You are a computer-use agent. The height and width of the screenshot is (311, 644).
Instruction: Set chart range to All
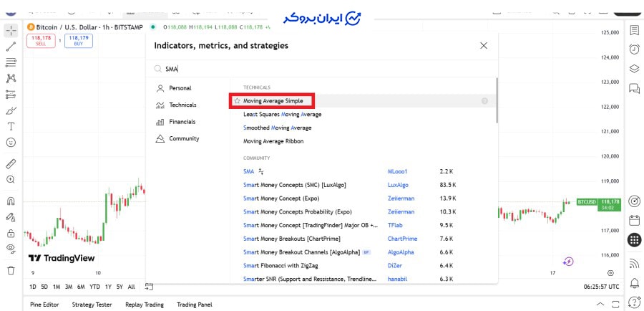click(x=131, y=287)
